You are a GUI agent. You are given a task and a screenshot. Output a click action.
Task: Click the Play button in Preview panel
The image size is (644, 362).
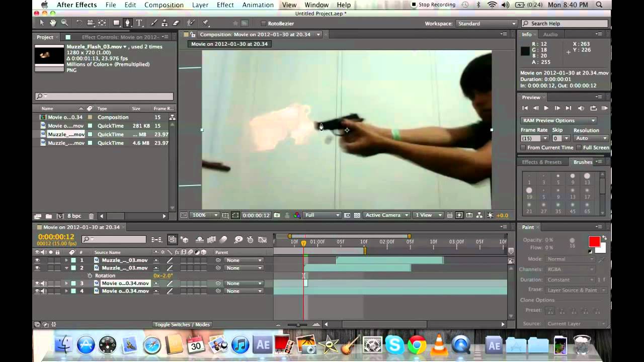click(x=546, y=108)
